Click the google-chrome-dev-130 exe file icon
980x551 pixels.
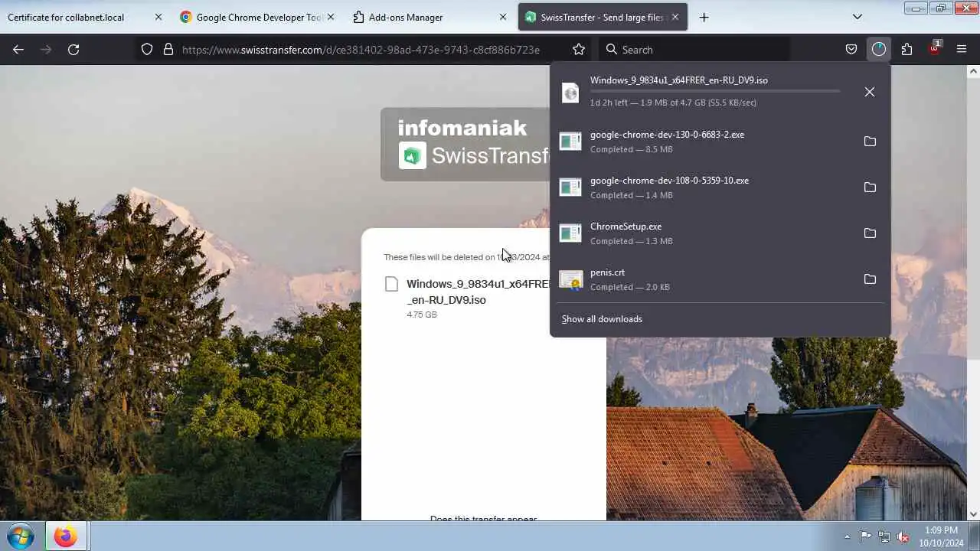570,142
